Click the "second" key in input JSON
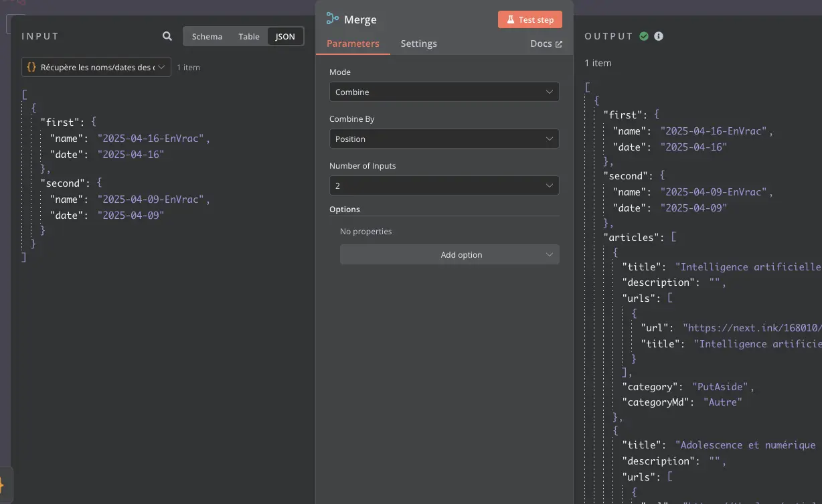 64,182
